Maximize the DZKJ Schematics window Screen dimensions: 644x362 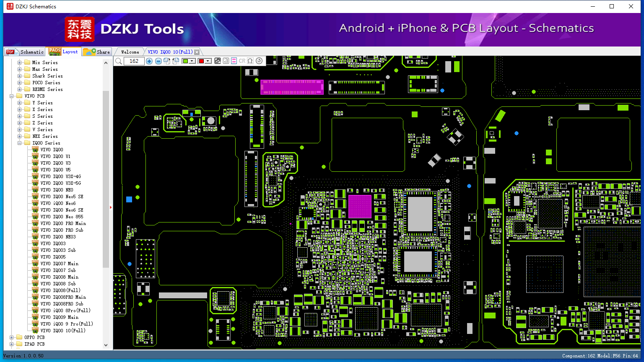click(612, 6)
